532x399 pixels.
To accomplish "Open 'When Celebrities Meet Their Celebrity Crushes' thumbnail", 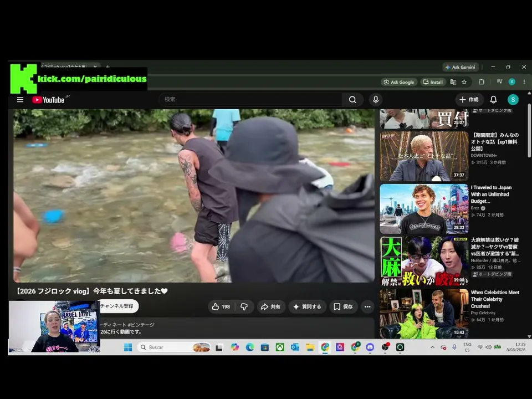I will point(424,314).
